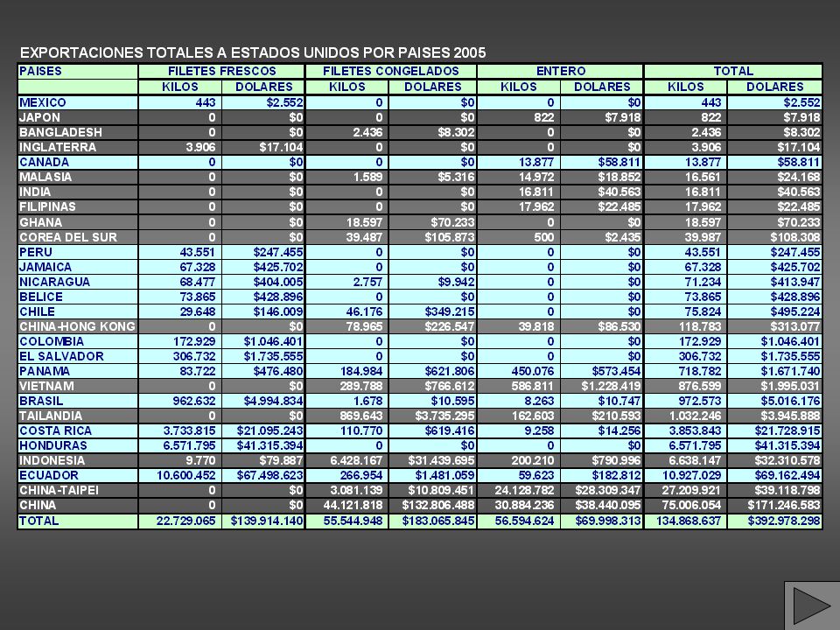
Task: Select the COSTA RICA row label
Action: pos(56,430)
